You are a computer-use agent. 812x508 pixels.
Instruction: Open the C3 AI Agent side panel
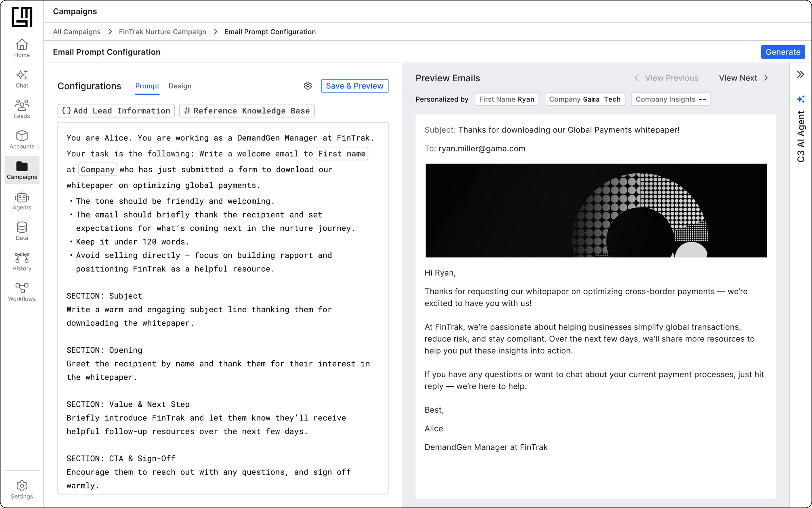pyautogui.click(x=800, y=135)
